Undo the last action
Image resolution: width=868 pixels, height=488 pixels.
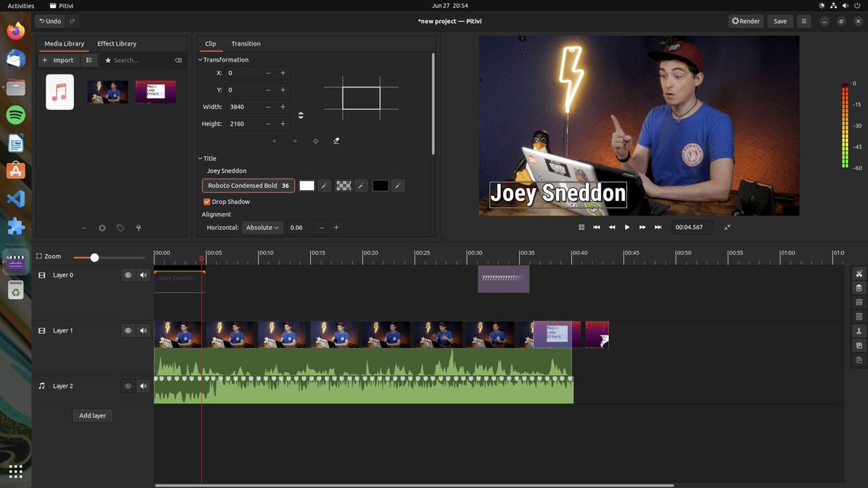coord(50,21)
